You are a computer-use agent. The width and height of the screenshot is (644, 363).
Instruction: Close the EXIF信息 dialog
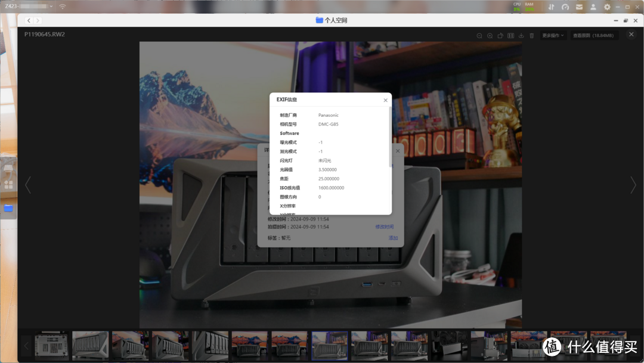(x=385, y=100)
